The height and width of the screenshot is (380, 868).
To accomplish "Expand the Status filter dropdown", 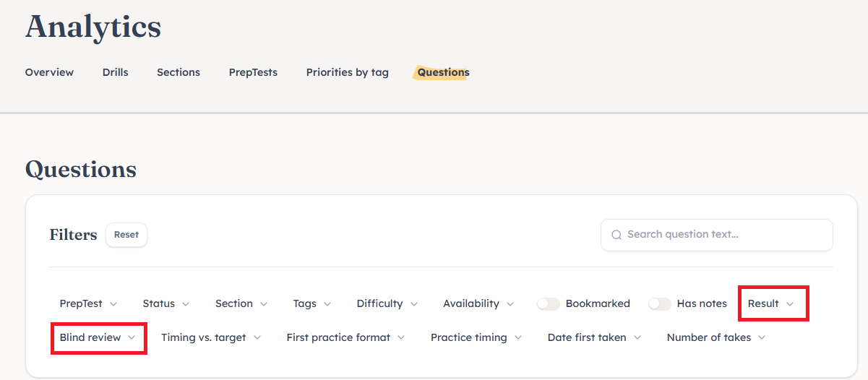I will 166,304.
